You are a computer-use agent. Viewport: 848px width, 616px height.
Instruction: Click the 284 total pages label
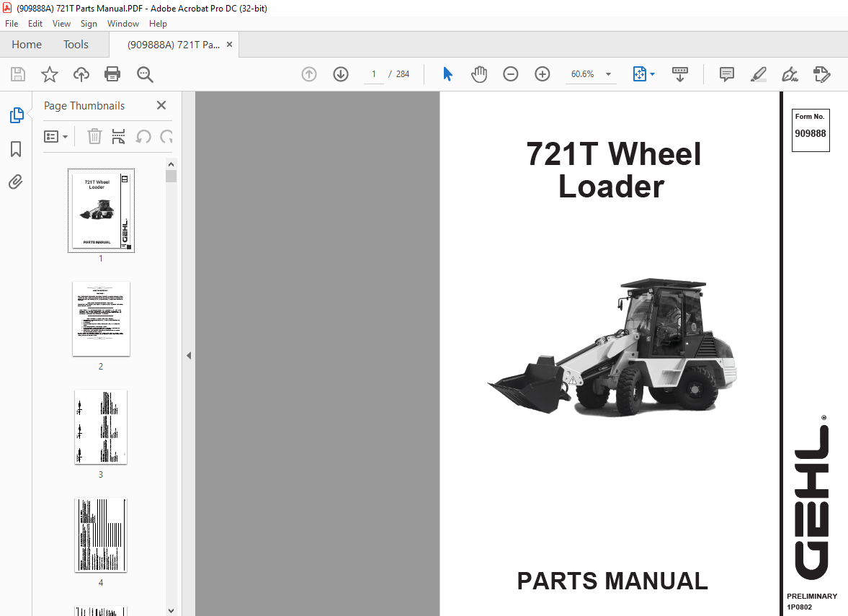click(402, 74)
